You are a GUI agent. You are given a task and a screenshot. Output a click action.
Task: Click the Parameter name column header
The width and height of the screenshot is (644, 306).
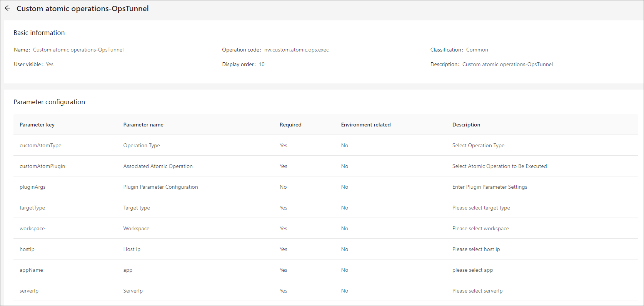click(143, 125)
